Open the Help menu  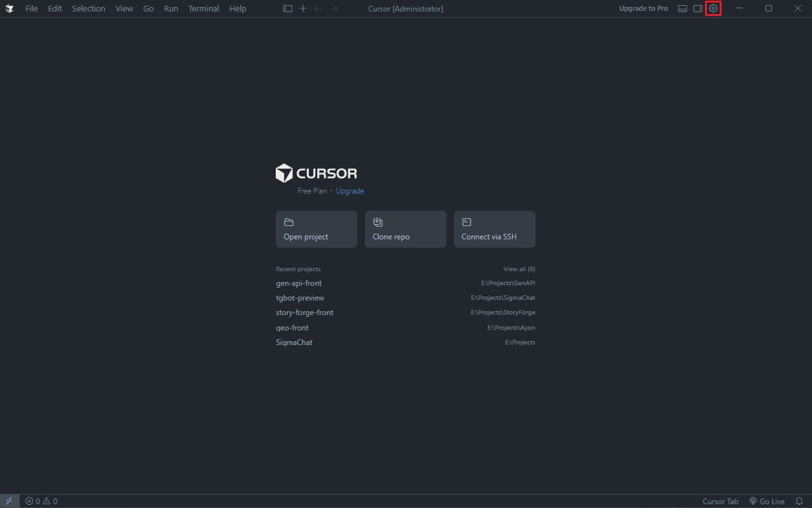pos(238,8)
